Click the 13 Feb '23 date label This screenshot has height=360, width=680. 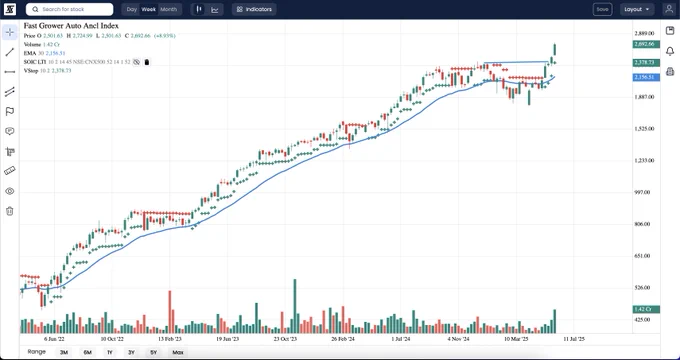(x=170, y=339)
